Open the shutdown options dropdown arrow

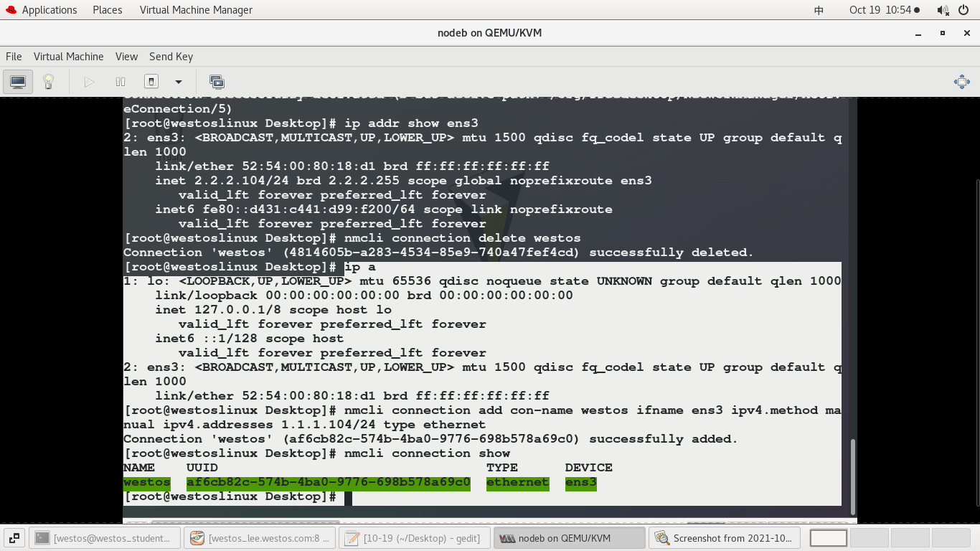coord(178,81)
